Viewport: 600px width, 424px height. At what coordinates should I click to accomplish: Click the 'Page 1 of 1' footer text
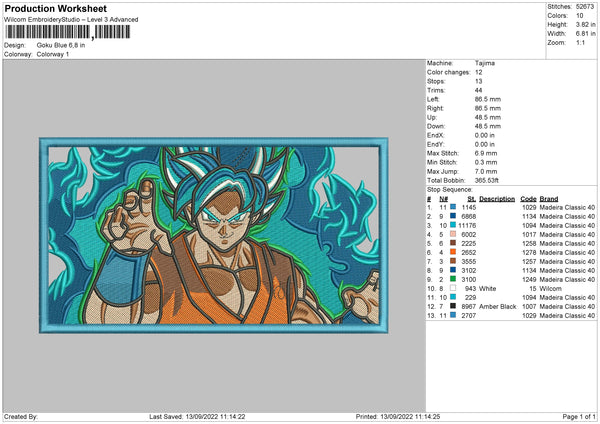pos(579,416)
